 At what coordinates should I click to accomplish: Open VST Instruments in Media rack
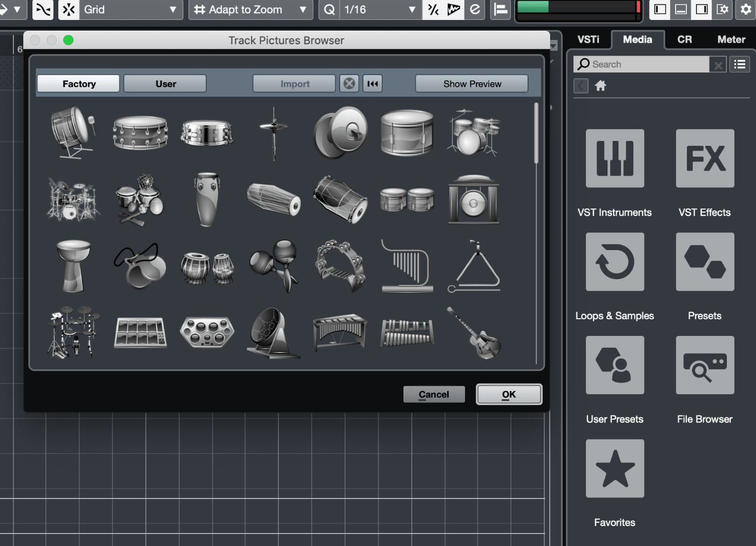pos(615,158)
